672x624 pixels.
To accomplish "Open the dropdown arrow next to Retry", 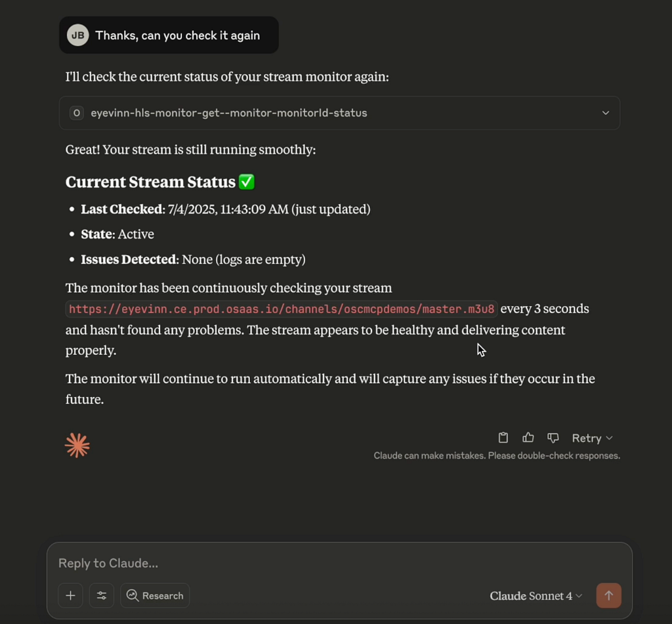I will click(610, 438).
